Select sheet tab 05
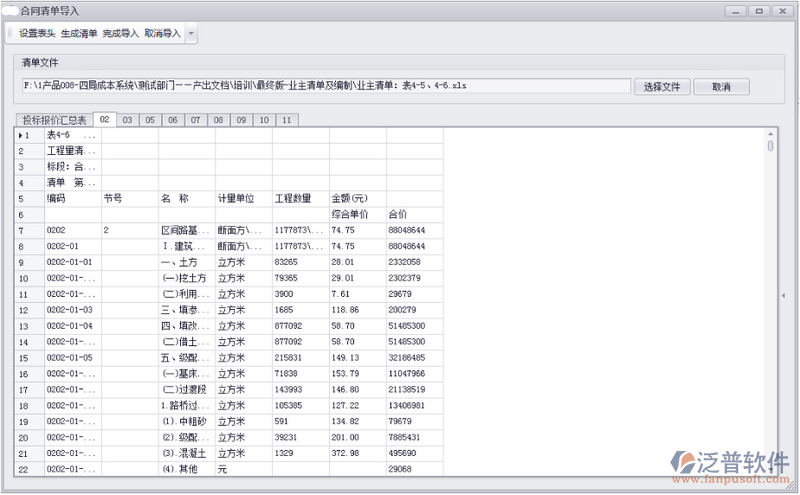The width and height of the screenshot is (800, 495). pos(150,120)
